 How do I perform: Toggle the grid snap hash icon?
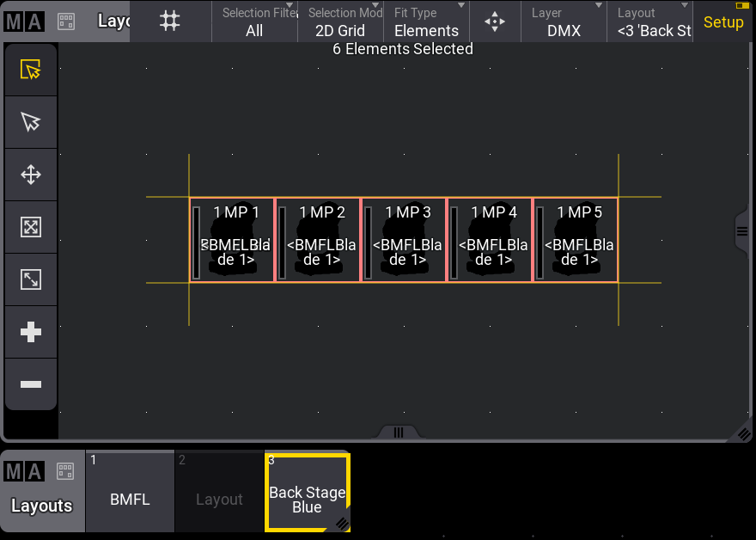coord(170,21)
